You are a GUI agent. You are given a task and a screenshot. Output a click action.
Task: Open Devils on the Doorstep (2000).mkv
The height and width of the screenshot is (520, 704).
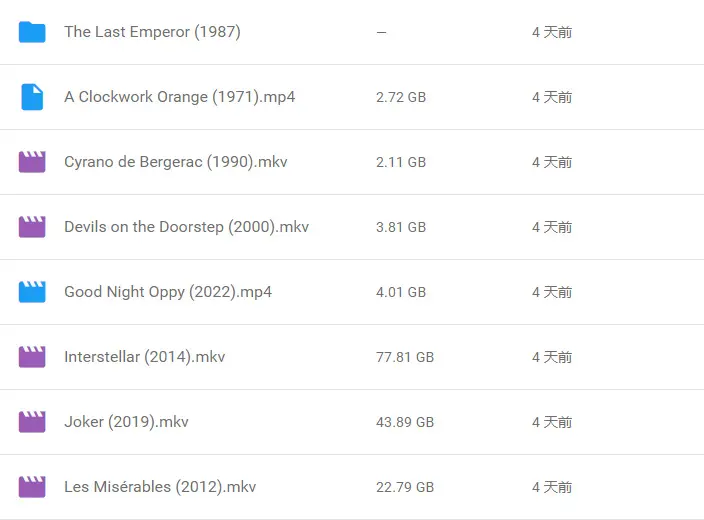pos(186,227)
